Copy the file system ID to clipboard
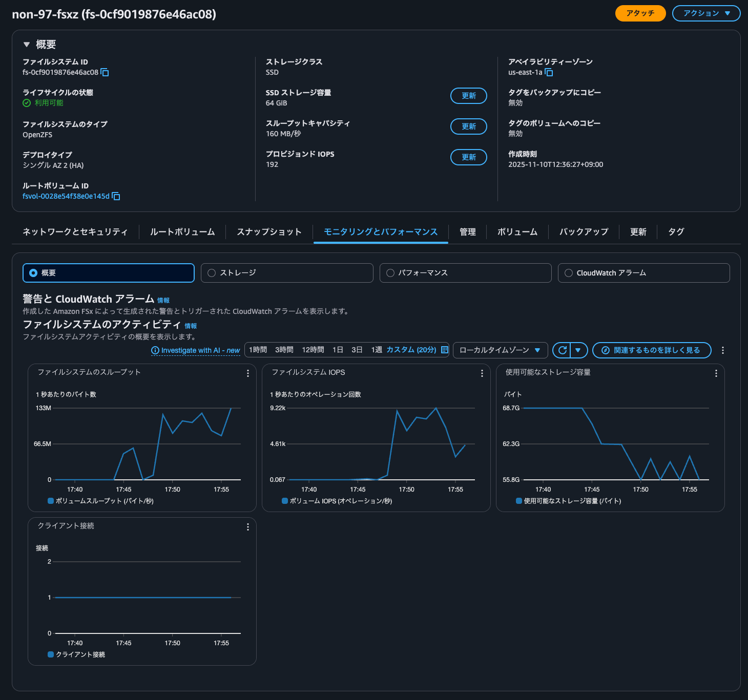 [105, 73]
